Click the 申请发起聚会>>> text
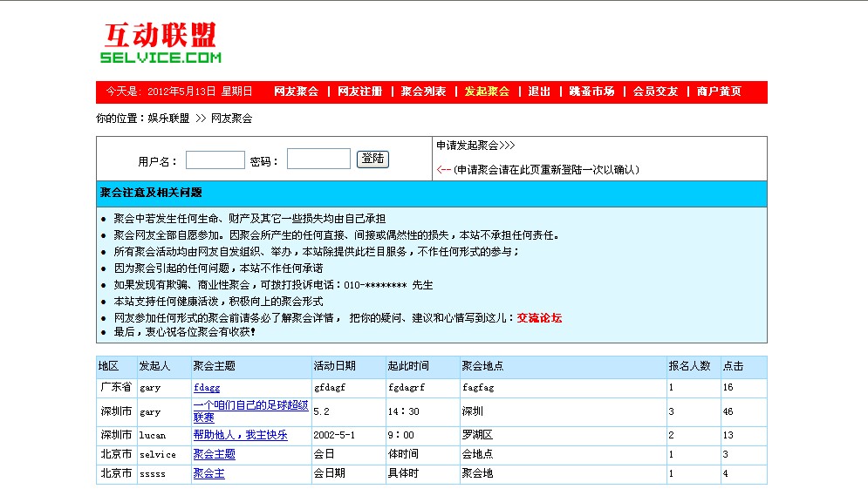Screen dimensions: 868x489 475,146
